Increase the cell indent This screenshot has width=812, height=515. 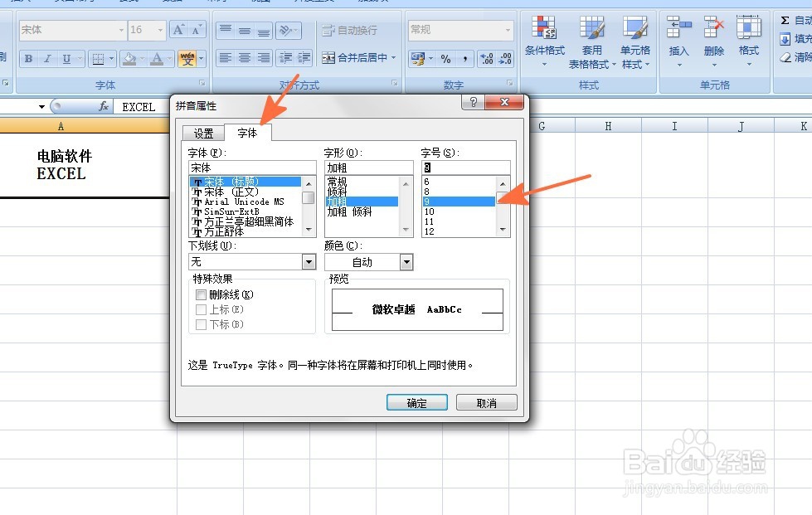[x=304, y=58]
